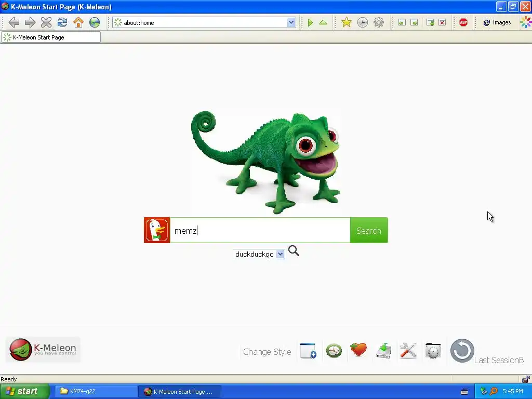Screen dimensions: 532x399
Task: Close tab with red X toolbar icon
Action: [442, 22]
